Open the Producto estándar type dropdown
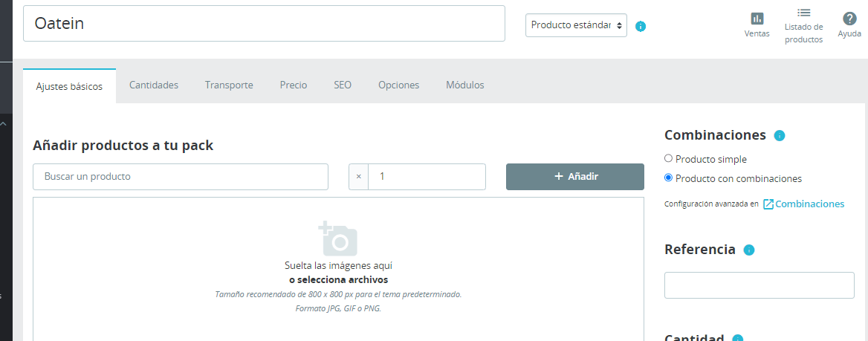 coord(576,25)
